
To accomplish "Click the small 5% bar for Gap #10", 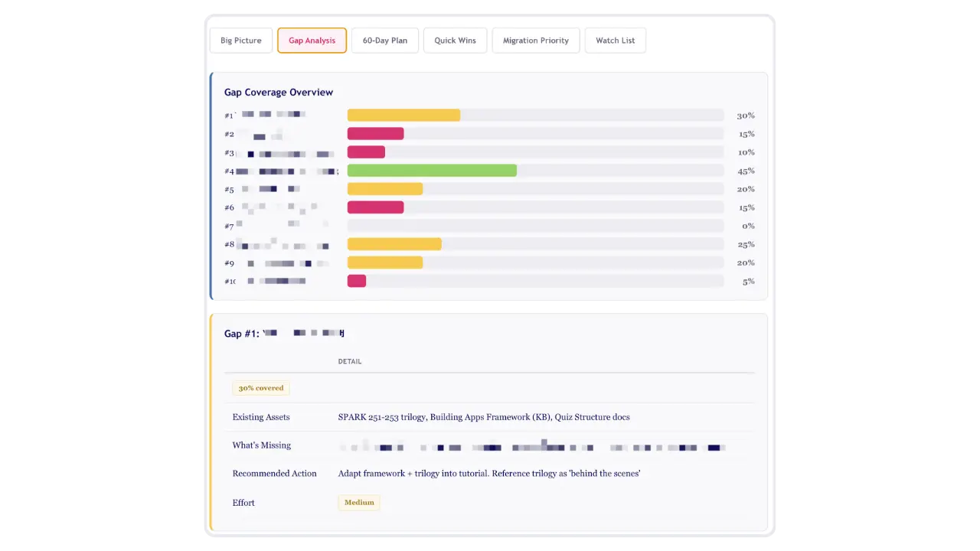I will click(x=356, y=281).
